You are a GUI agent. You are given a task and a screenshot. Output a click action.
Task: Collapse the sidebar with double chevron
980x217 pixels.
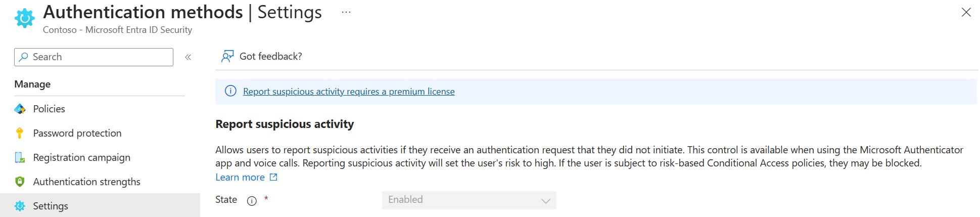click(188, 57)
